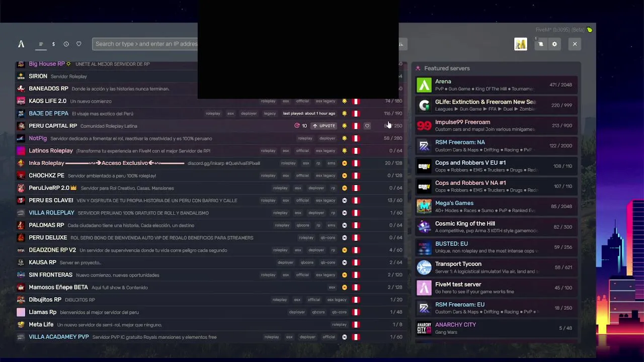644x362 pixels.
Task: Click the Featured servers heading
Action: pyautogui.click(x=447, y=68)
